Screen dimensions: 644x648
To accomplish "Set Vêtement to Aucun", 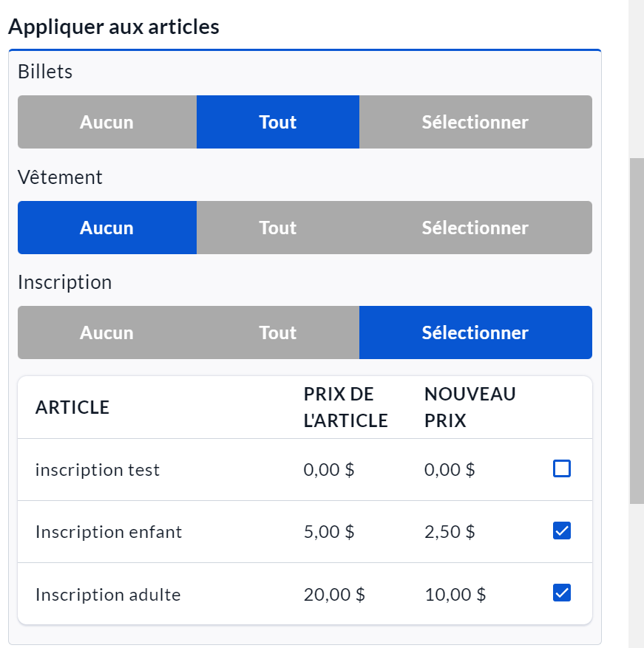I will (107, 228).
